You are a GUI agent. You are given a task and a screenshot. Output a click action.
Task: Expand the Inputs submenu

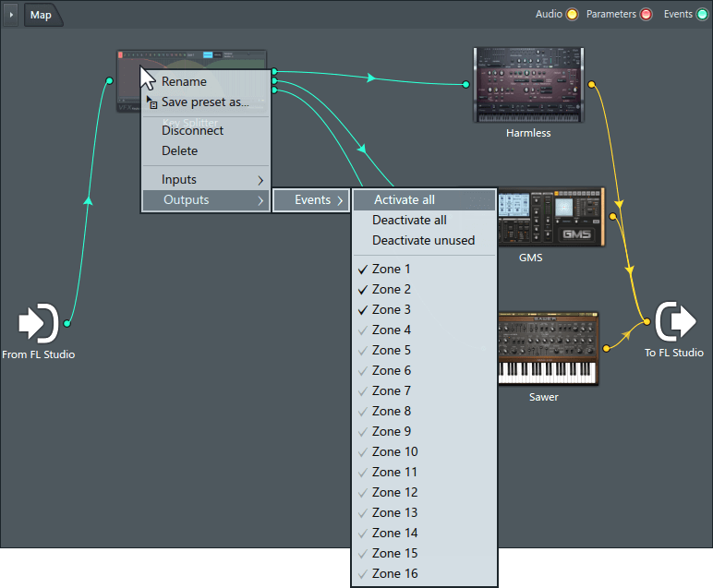[205, 180]
